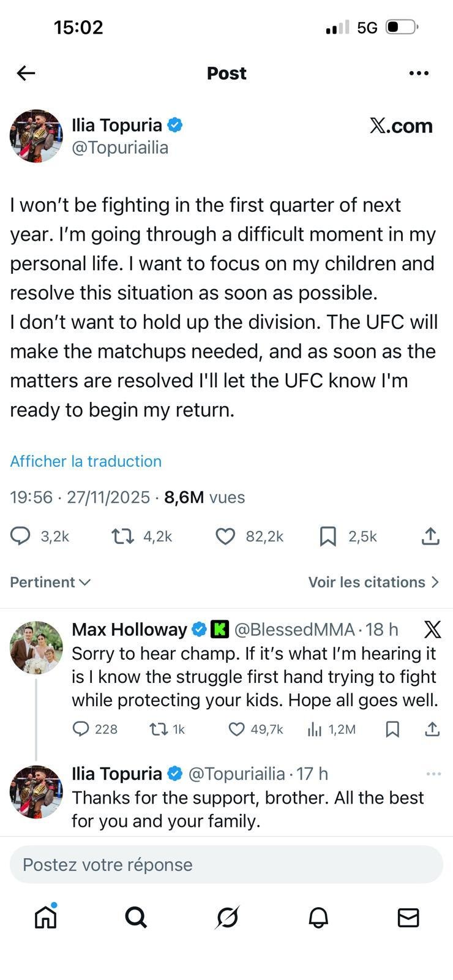The height and width of the screenshot is (980, 453).
Task: Open the Search tab
Action: point(136,917)
